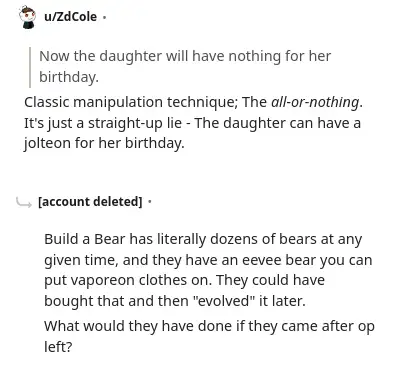Select the straight-up lie sentence
The height and width of the screenshot is (382, 400).
[x=192, y=133]
